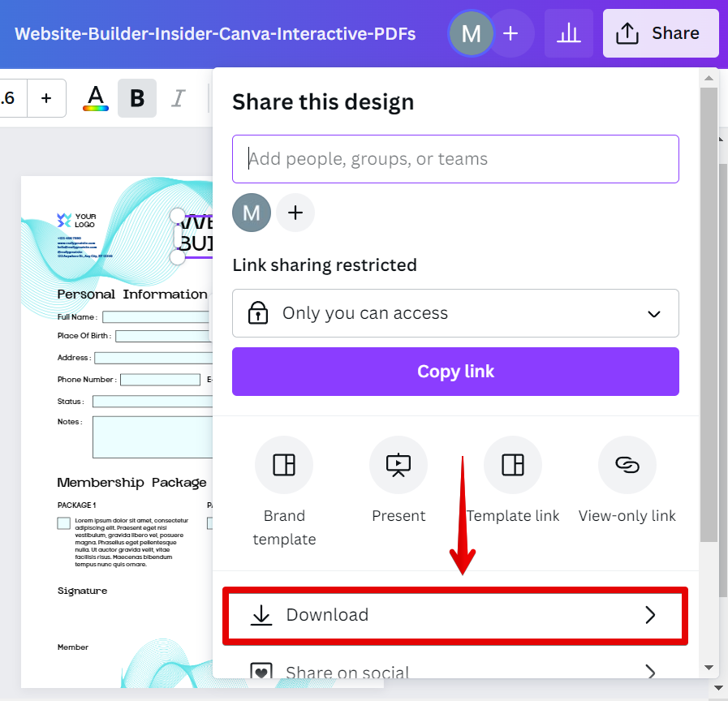
Task: Click the Share button
Action: [x=661, y=33]
